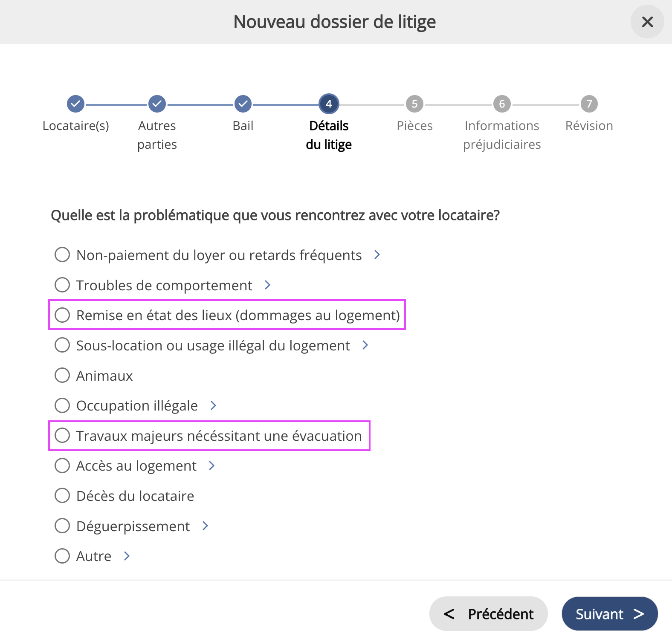Select step 4 Détails du litige circle
The width and height of the screenshot is (672, 642).
tap(329, 104)
